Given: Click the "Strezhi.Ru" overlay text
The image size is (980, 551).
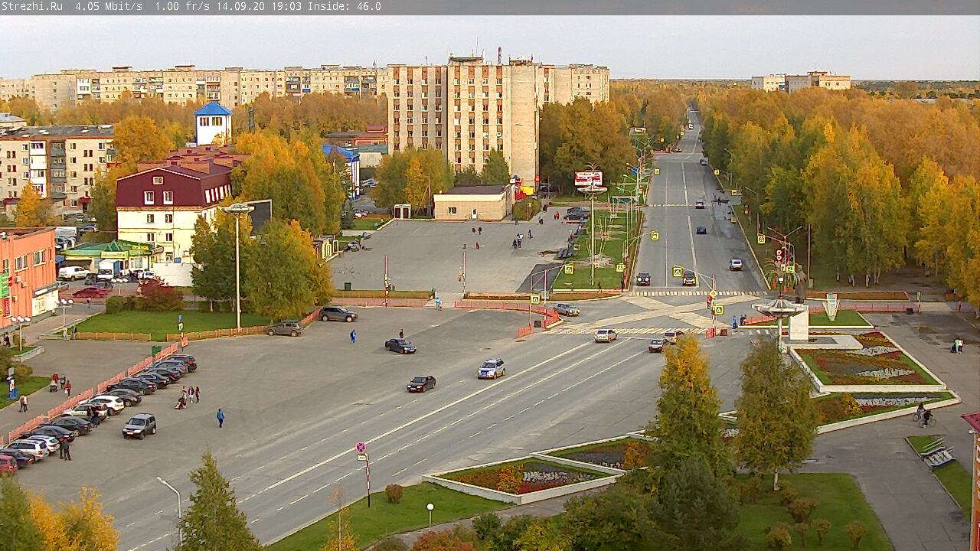Looking at the screenshot, I should click(x=31, y=6).
